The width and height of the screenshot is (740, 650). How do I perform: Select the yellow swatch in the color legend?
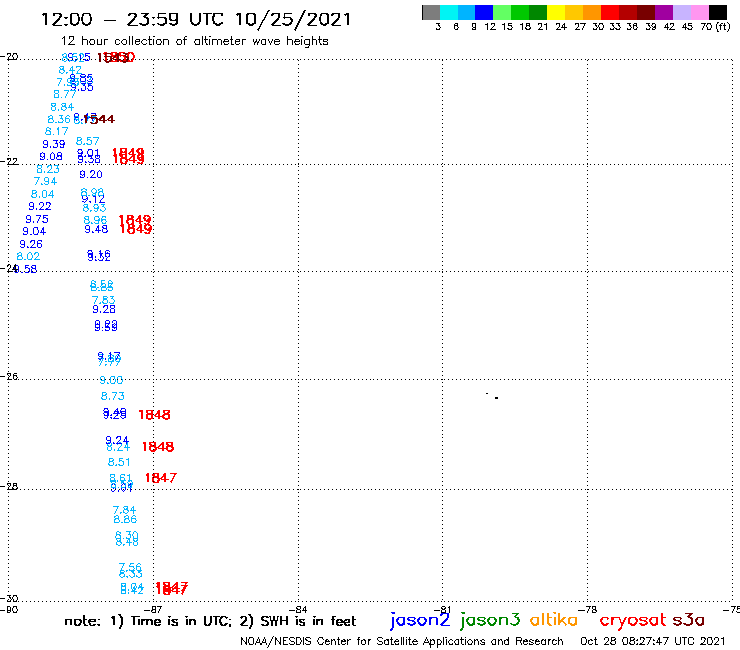point(556,12)
